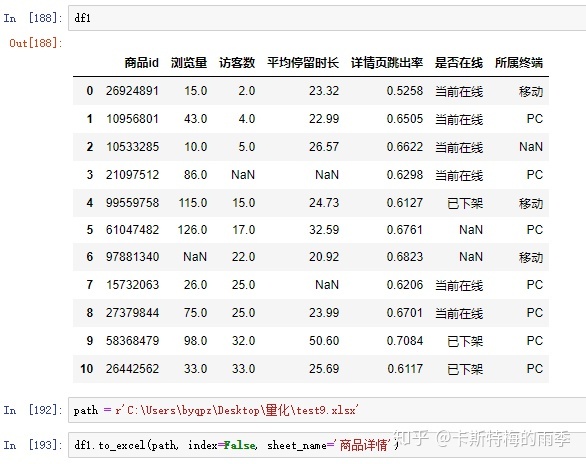Click the 平均停留时长 column header
Image resolution: width=586 pixels, height=464 pixels.
point(303,62)
